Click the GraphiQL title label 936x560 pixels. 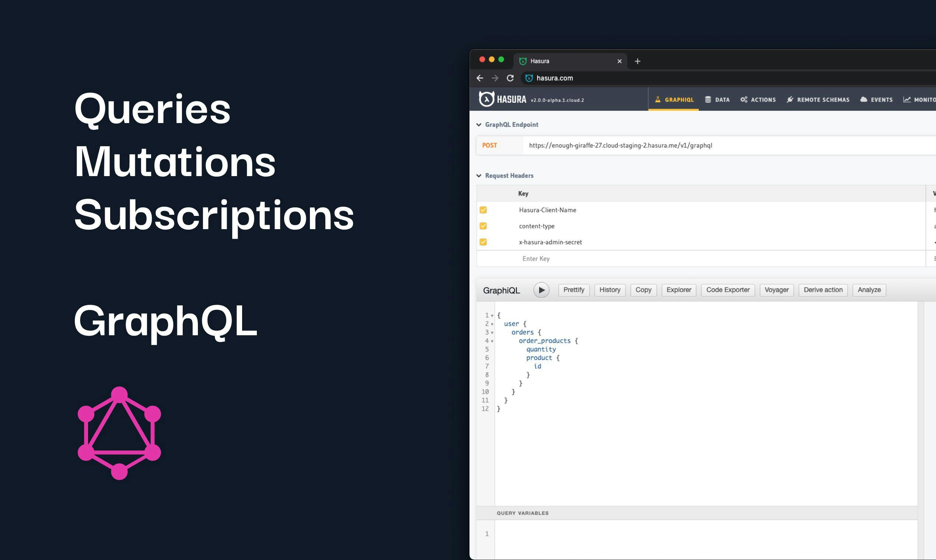coord(501,290)
